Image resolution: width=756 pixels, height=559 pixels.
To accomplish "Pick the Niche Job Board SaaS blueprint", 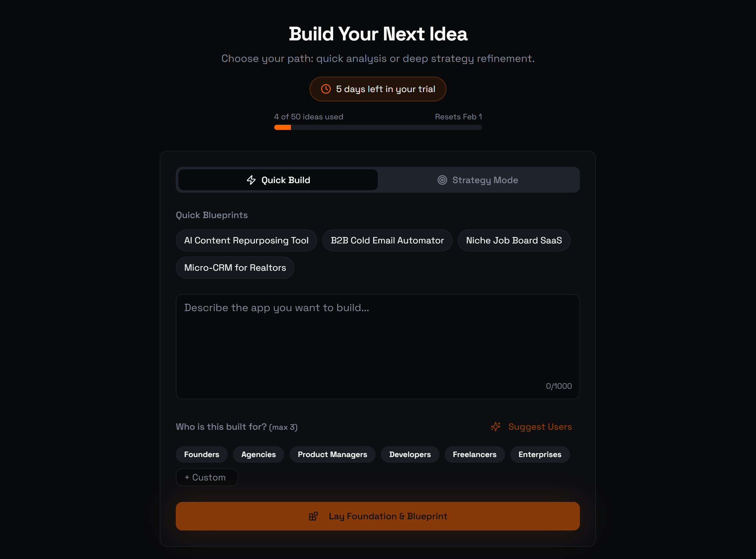I will click(x=514, y=241).
